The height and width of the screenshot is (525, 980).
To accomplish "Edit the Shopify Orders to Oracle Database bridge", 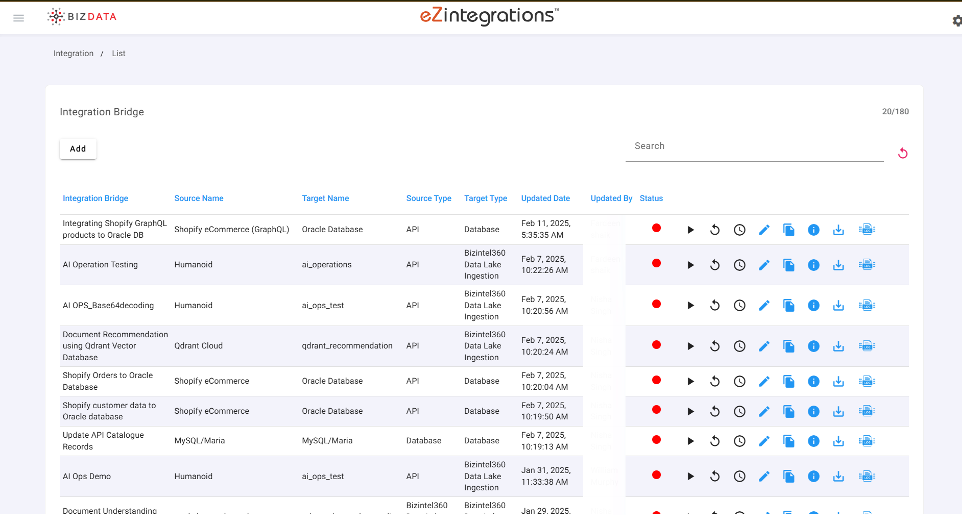I will click(764, 381).
